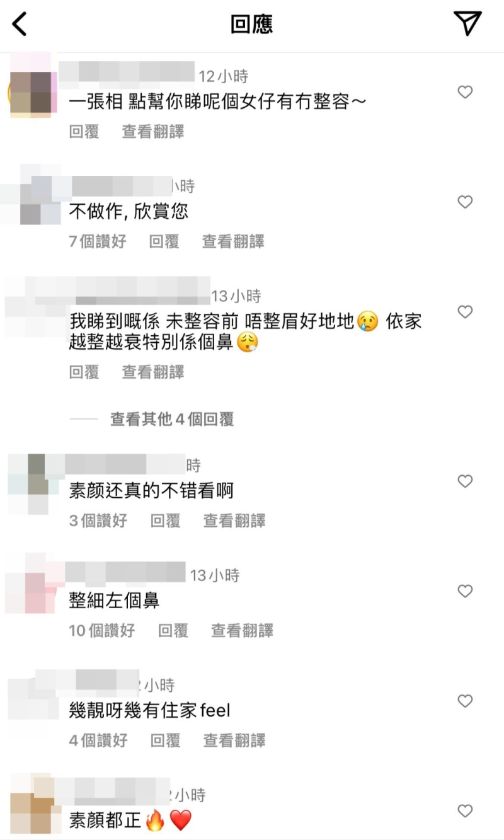Reply to the 素颜还真的不错看啊 comment
504x840 pixels.
(165, 521)
